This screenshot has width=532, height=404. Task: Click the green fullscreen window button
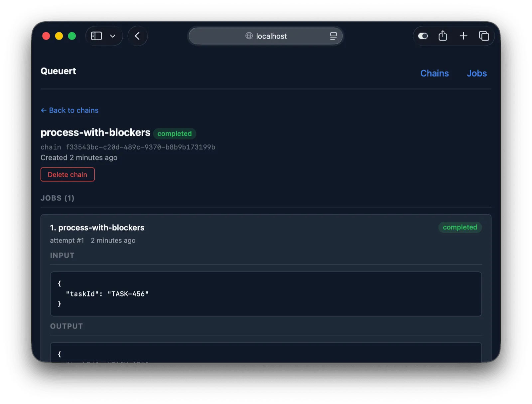[x=72, y=36]
